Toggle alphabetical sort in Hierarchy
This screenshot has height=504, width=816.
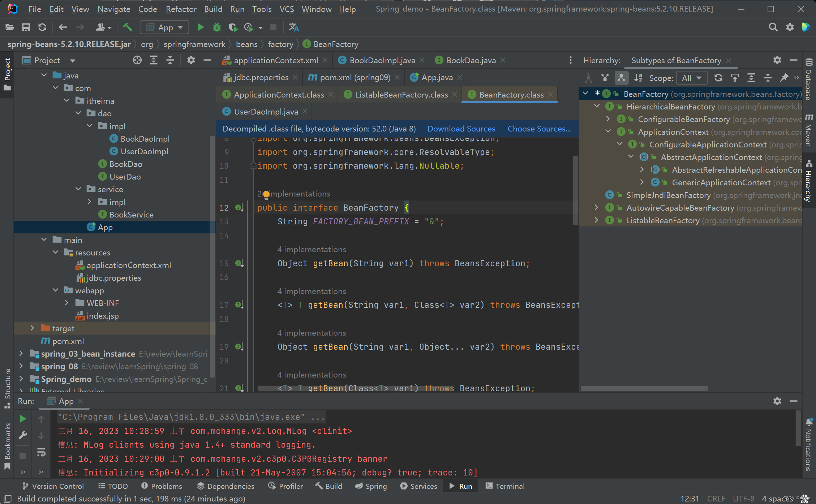[638, 78]
